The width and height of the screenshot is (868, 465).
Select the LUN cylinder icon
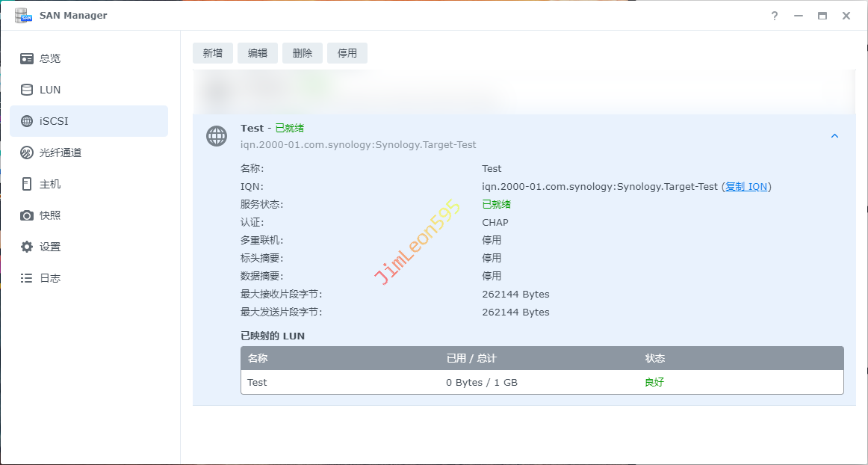pos(27,90)
